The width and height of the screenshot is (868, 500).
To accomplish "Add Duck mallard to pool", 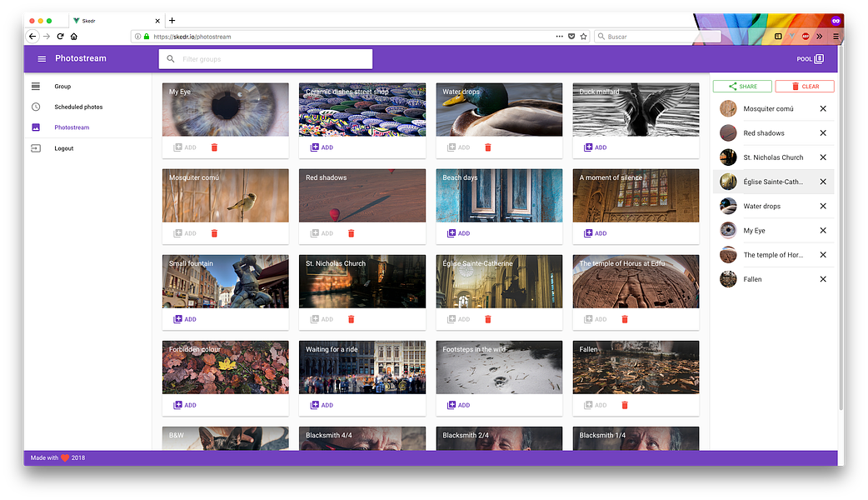I will [595, 147].
